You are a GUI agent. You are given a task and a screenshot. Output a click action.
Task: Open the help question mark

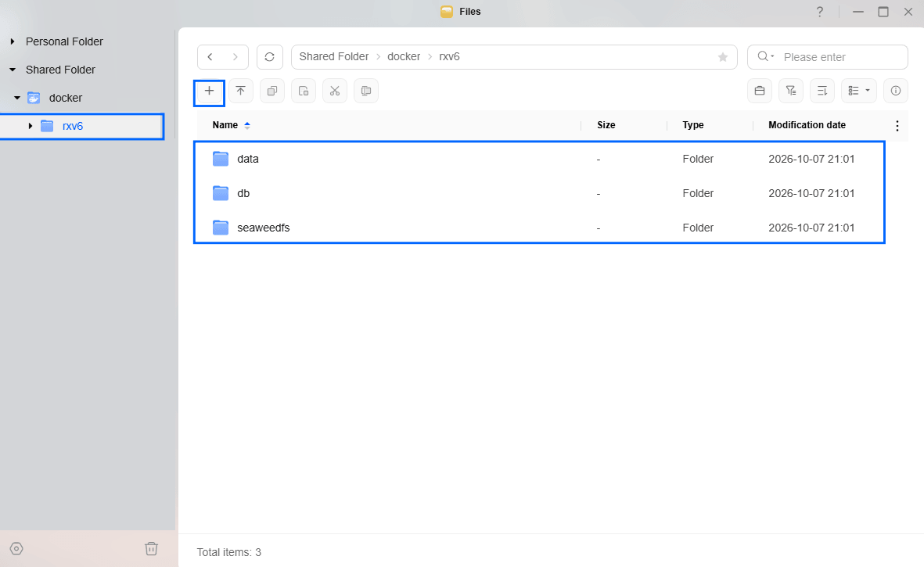coord(820,12)
